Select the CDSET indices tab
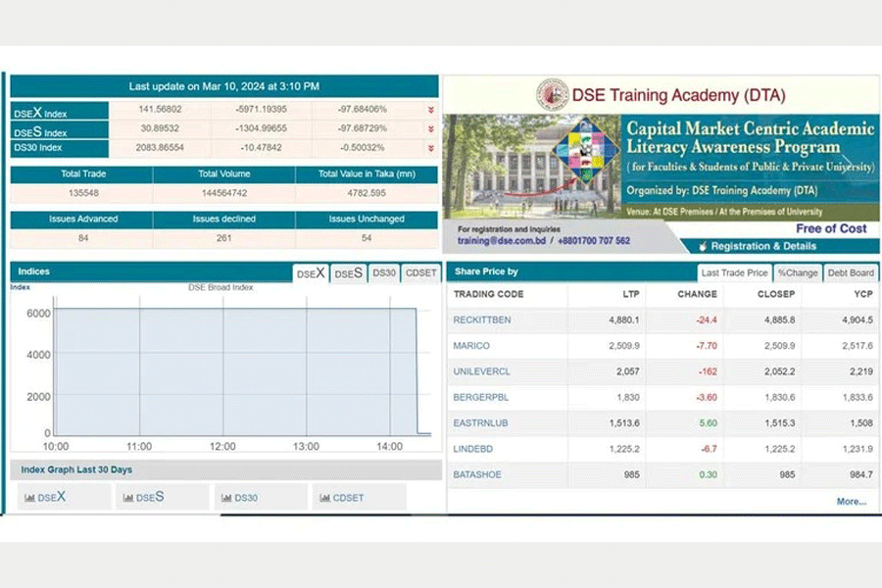This screenshot has width=882, height=588. tap(420, 273)
